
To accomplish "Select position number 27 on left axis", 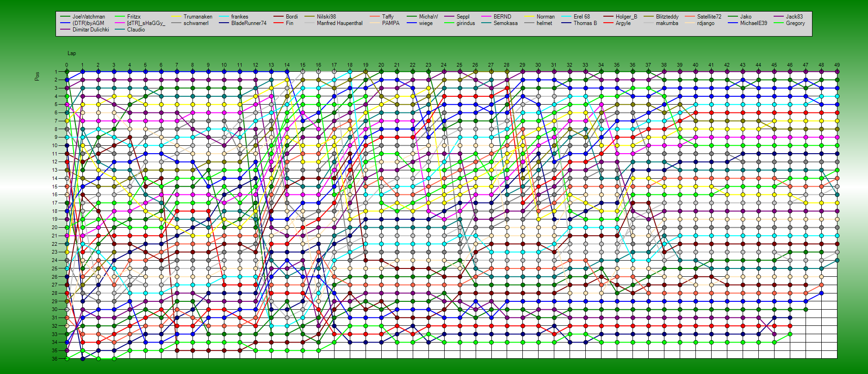I will point(55,285).
